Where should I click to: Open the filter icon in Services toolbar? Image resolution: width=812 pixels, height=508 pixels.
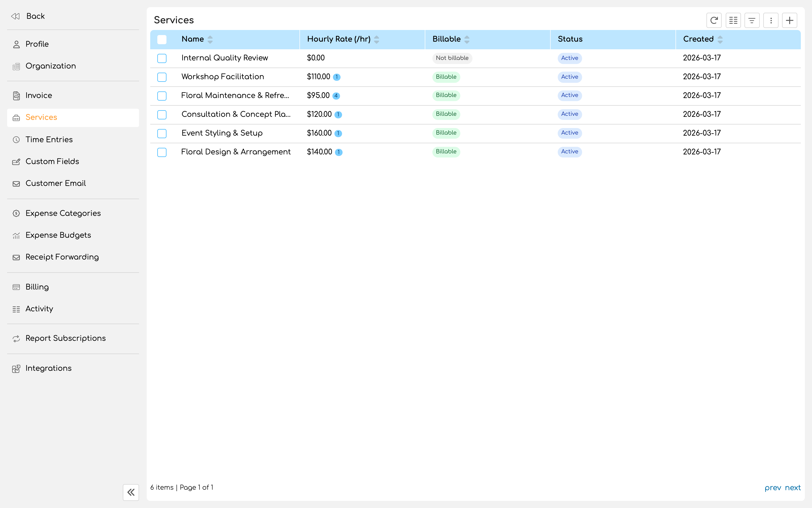pyautogui.click(x=752, y=21)
